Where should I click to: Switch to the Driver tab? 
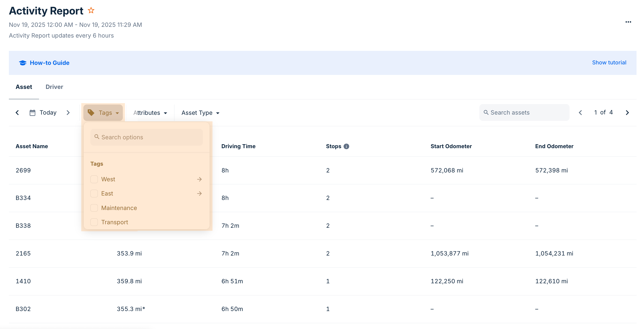coord(54,87)
